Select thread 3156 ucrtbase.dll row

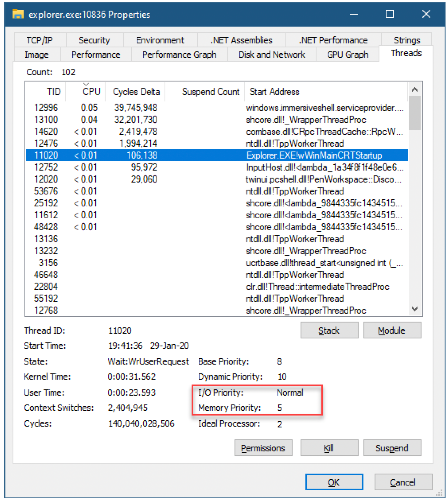point(217,263)
